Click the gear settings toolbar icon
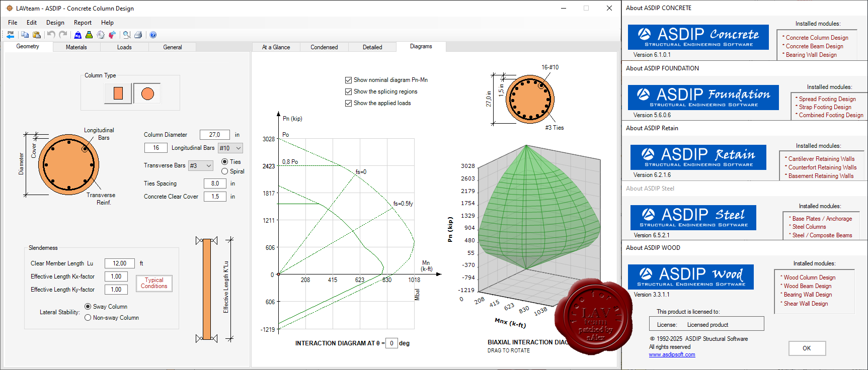This screenshot has width=868, height=370. [101, 35]
